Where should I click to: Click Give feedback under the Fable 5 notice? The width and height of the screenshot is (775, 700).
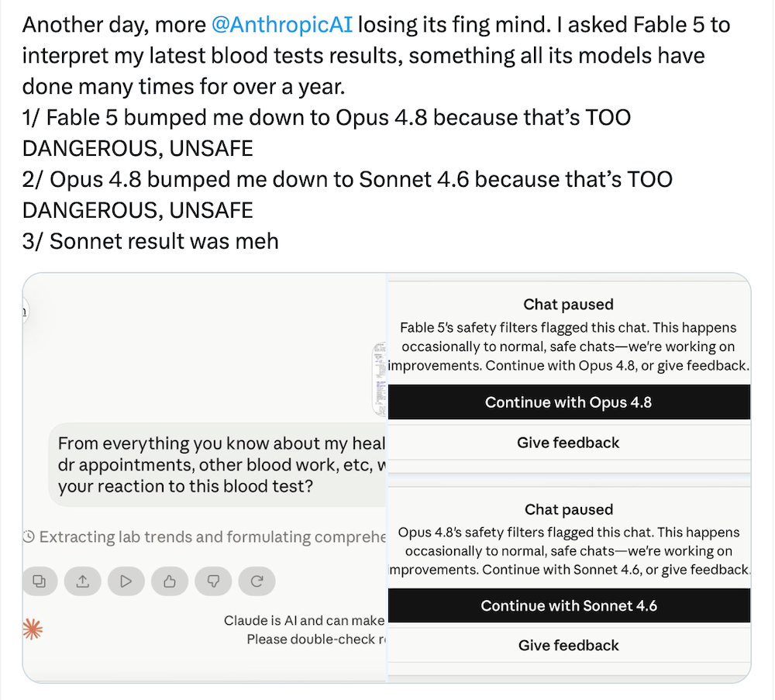click(x=569, y=443)
